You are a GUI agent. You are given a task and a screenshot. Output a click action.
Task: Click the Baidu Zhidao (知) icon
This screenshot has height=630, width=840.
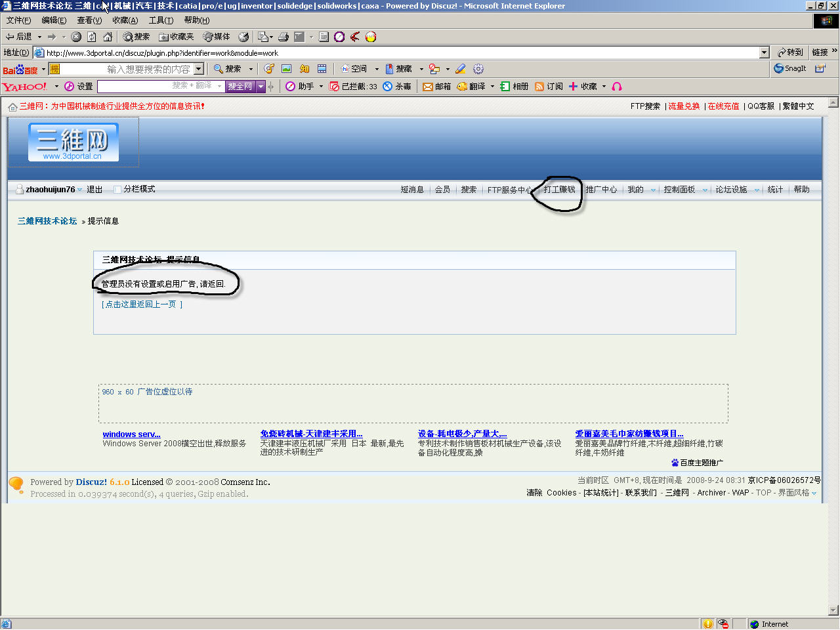(x=304, y=69)
